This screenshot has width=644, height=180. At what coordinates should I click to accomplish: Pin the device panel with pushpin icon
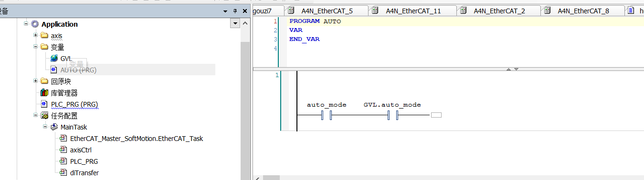coord(235,10)
